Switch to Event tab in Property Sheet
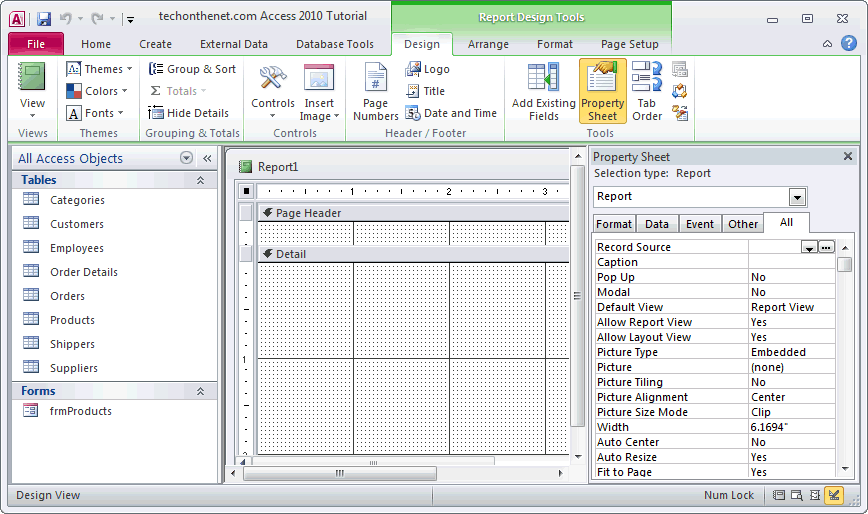Screen dimensions: 868x514 click(x=700, y=224)
